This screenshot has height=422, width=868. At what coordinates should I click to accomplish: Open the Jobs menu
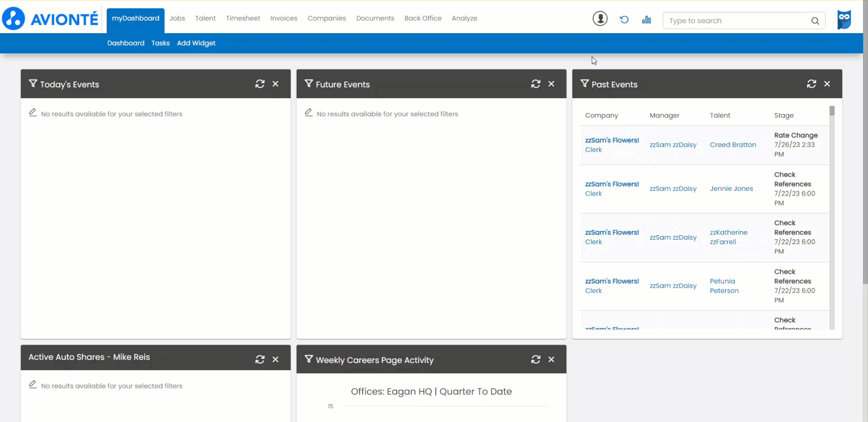177,18
